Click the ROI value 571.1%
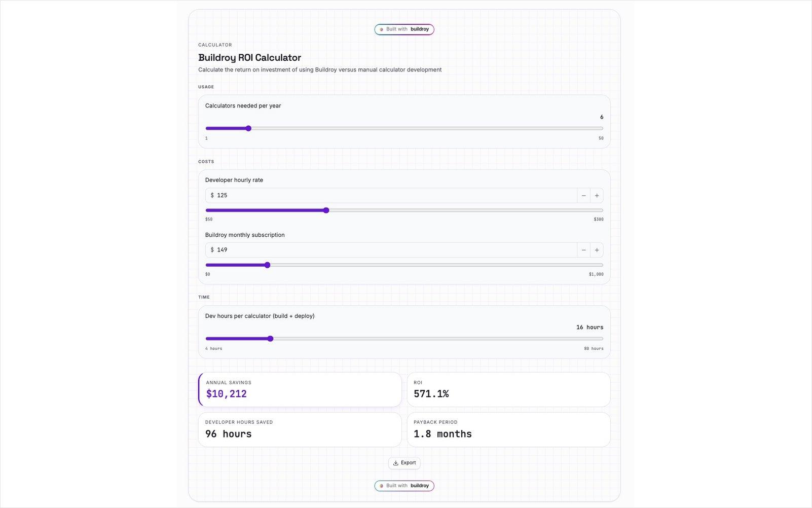The height and width of the screenshot is (508, 812). [x=431, y=394]
